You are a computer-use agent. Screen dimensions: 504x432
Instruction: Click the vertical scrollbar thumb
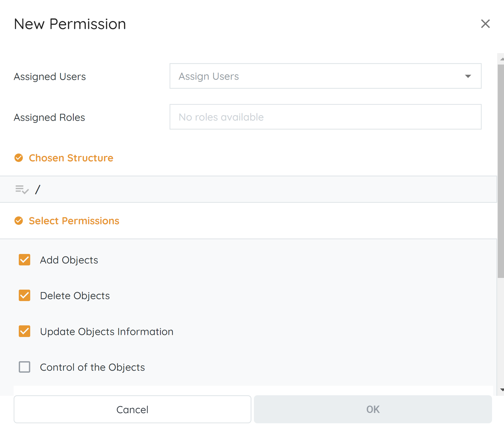coord(500,171)
